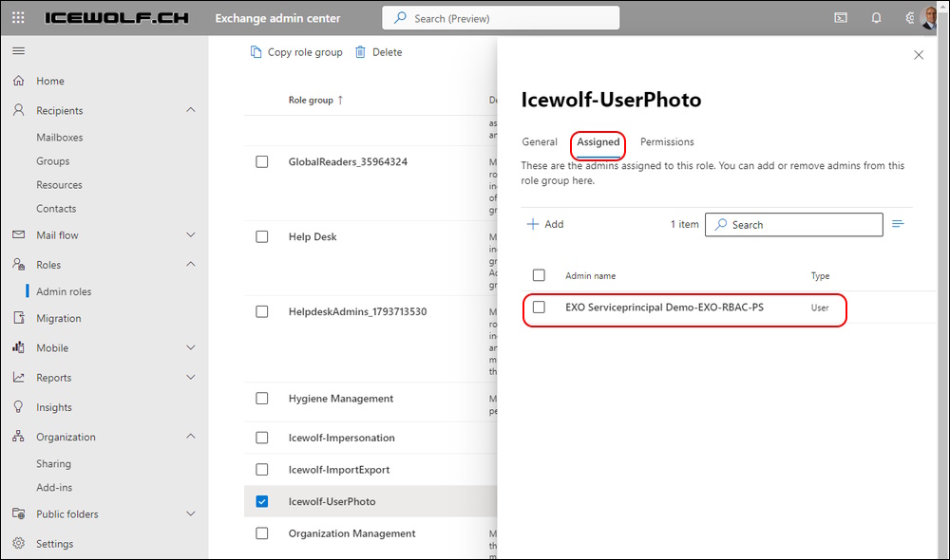950x560 pixels.
Task: Click the Home house icon
Action: point(19,81)
